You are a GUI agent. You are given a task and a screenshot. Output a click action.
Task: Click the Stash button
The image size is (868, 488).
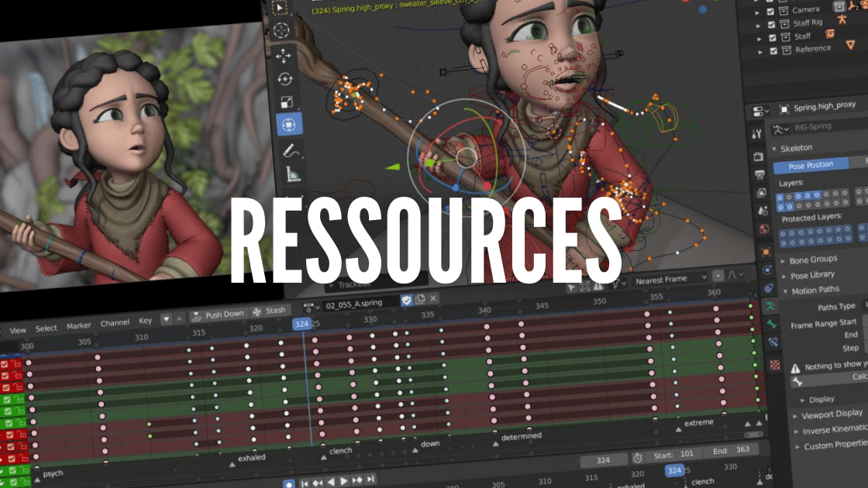point(269,311)
